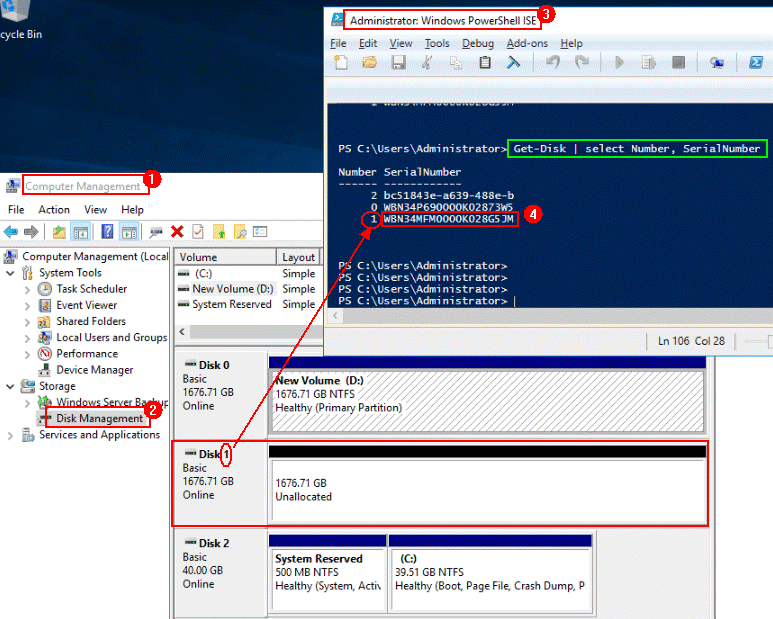773x619 pixels.
Task: Select Task Scheduler in the tree
Action: (x=92, y=289)
